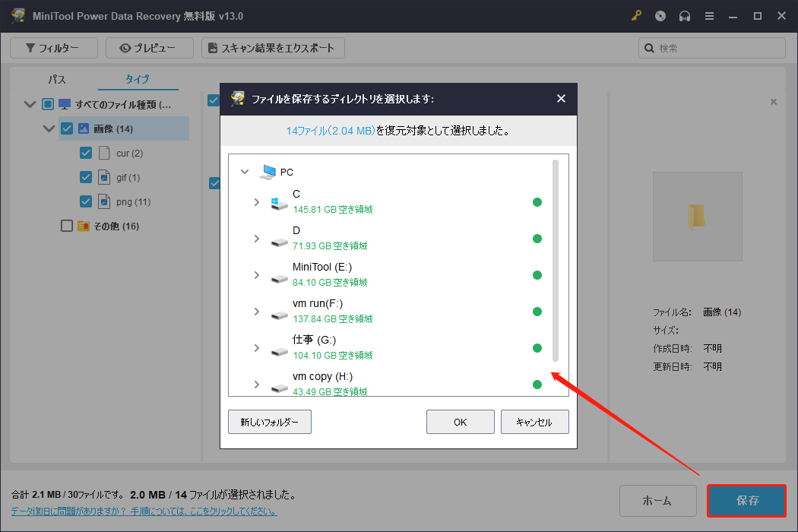This screenshot has height=532, width=798.
Task: Select MiniTool (E:) drive name
Action: pos(322,268)
